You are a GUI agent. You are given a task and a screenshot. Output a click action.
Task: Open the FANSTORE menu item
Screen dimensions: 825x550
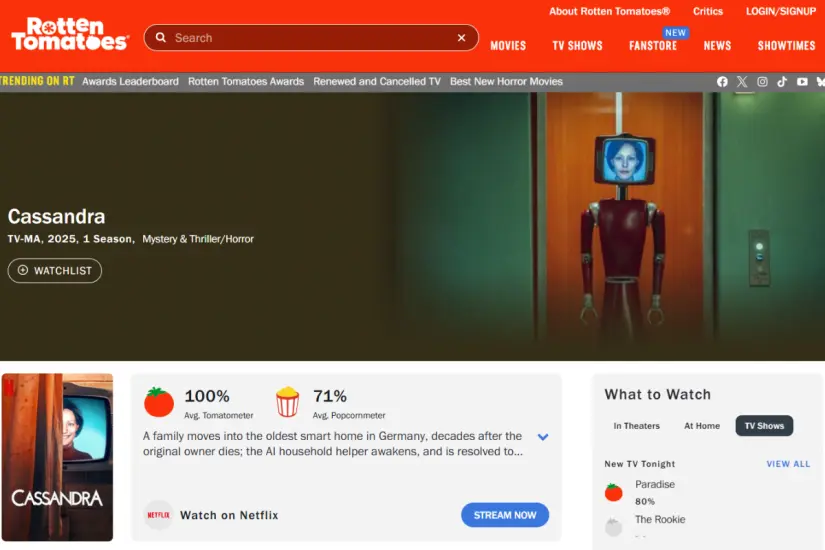[653, 46]
